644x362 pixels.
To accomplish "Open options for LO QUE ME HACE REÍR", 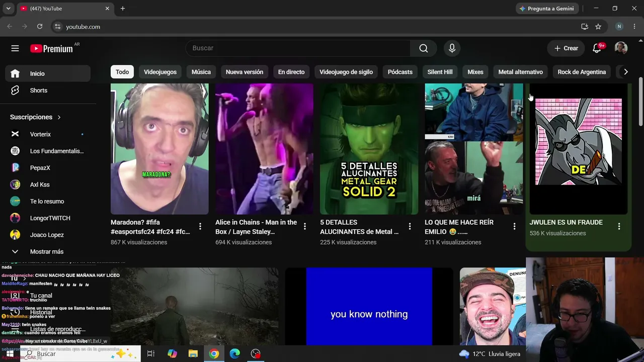I will click(514, 227).
